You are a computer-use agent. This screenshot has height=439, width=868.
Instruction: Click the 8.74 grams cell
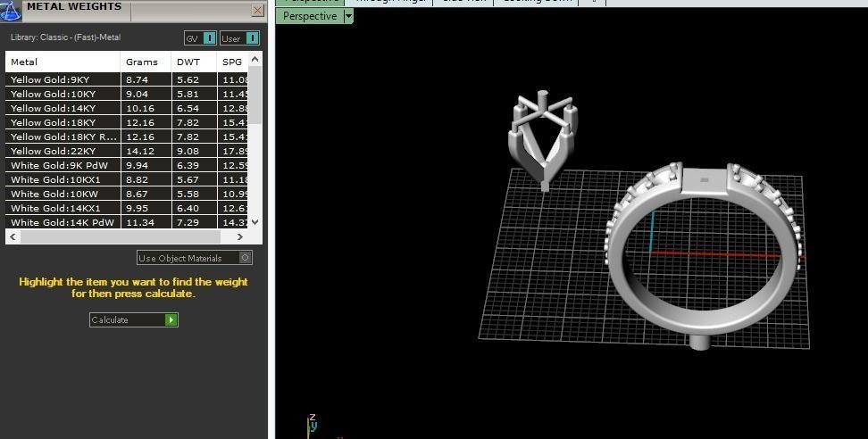[x=146, y=79]
